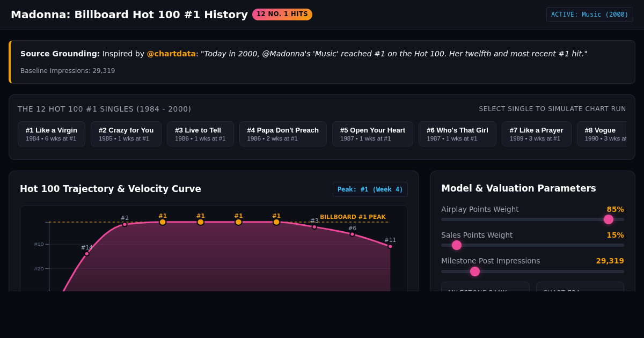The image size is (644, 338).
Task: Adjust the Airplay Points Weight slider
Action: [532, 219]
